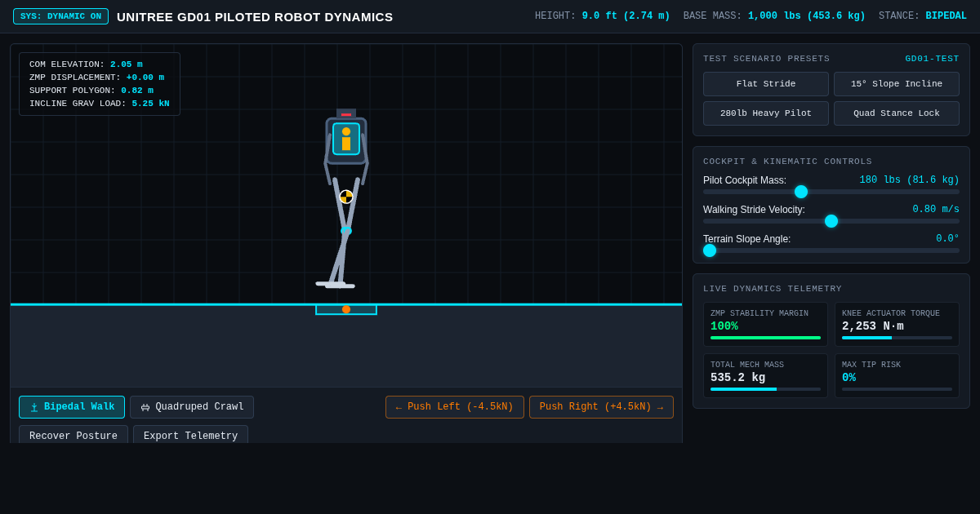Viewport: 980px width, 514px height.
Task: Click the quadruped icon in Quadruped Crawl
Action: tap(145, 407)
